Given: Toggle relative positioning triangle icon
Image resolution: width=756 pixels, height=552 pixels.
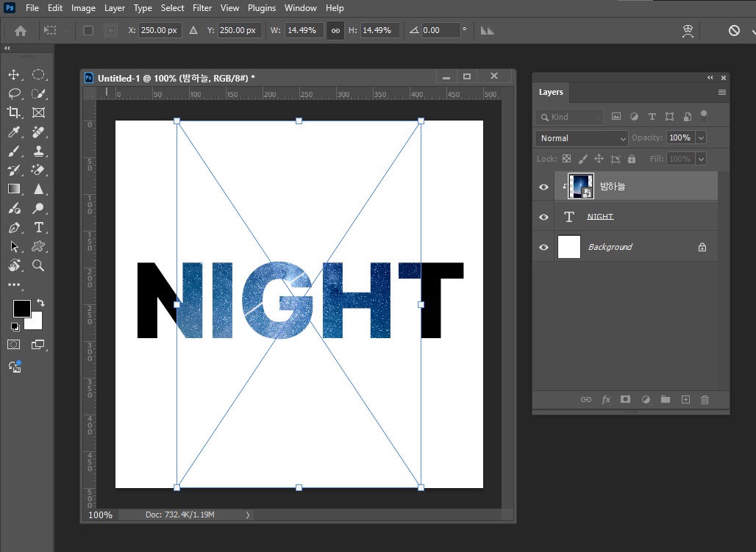Looking at the screenshot, I should click(x=193, y=30).
